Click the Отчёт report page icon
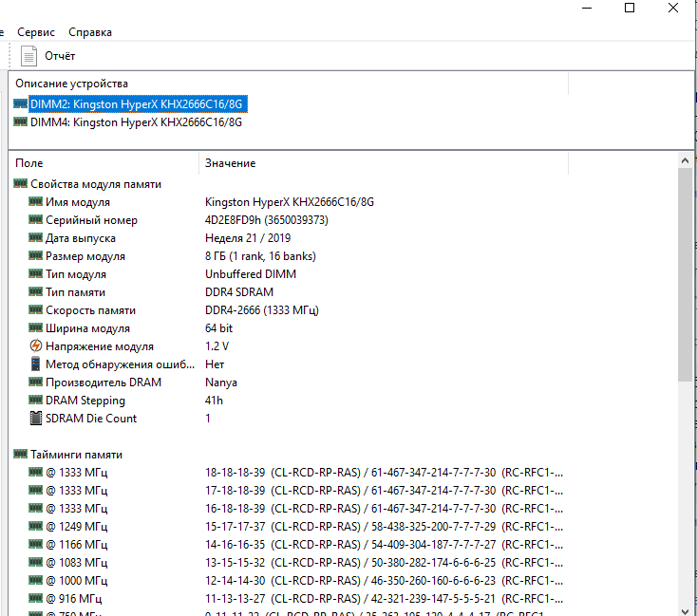Viewport: 697px width, 616px height. [28, 56]
